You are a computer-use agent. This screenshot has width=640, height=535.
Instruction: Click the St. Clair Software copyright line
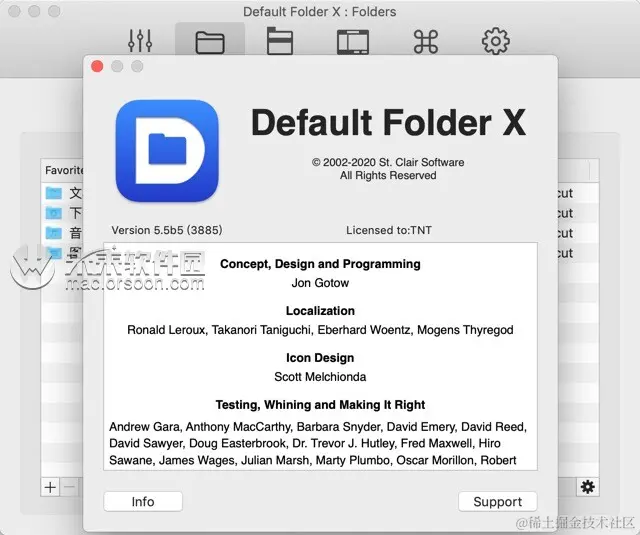pos(388,162)
